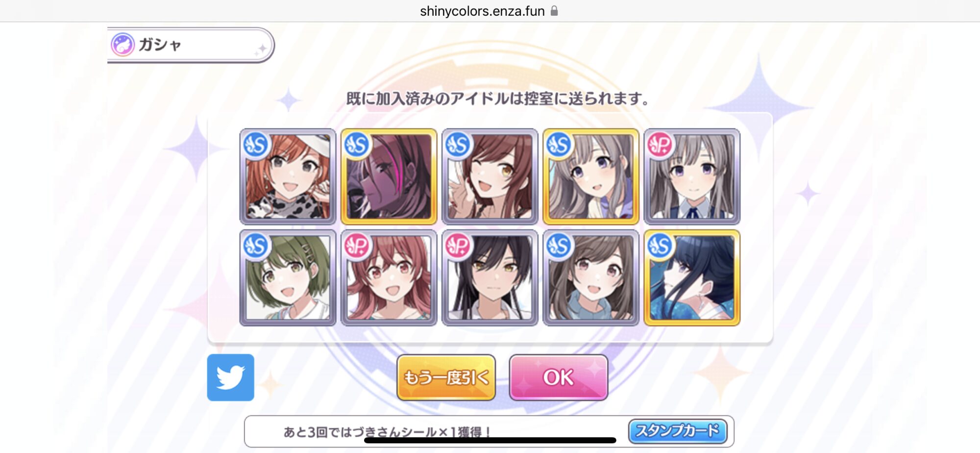Click the ガシャ header icon
Image resolution: width=980 pixels, height=453 pixels.
coord(122,45)
